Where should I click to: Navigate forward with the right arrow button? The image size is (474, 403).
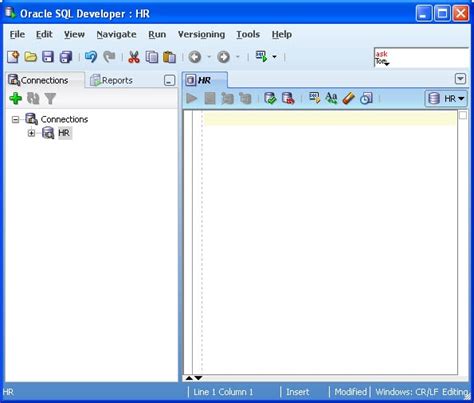click(224, 57)
